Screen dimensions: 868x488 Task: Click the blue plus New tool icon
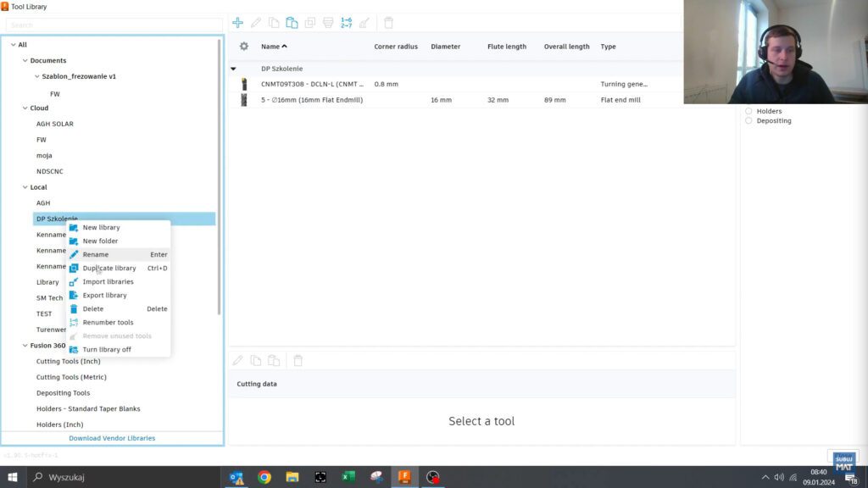pyautogui.click(x=238, y=23)
